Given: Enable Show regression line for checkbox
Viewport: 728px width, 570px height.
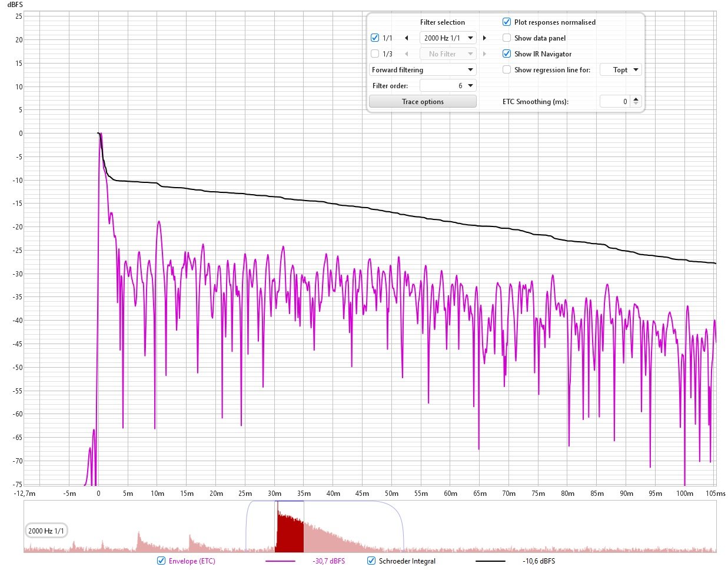Looking at the screenshot, I should [507, 70].
